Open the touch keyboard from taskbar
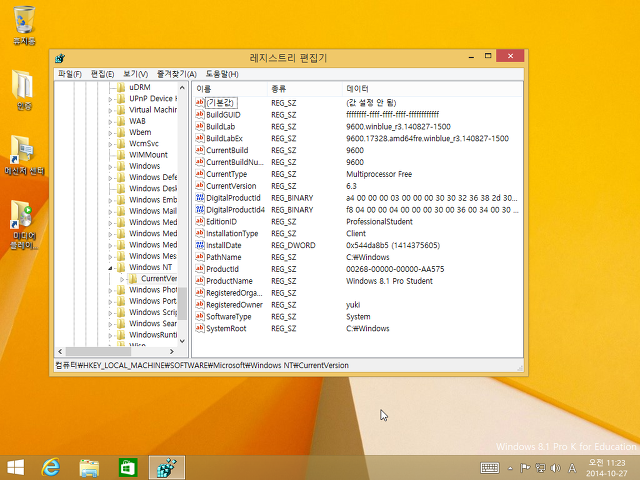Image resolution: width=640 pixels, height=480 pixels. point(490,468)
